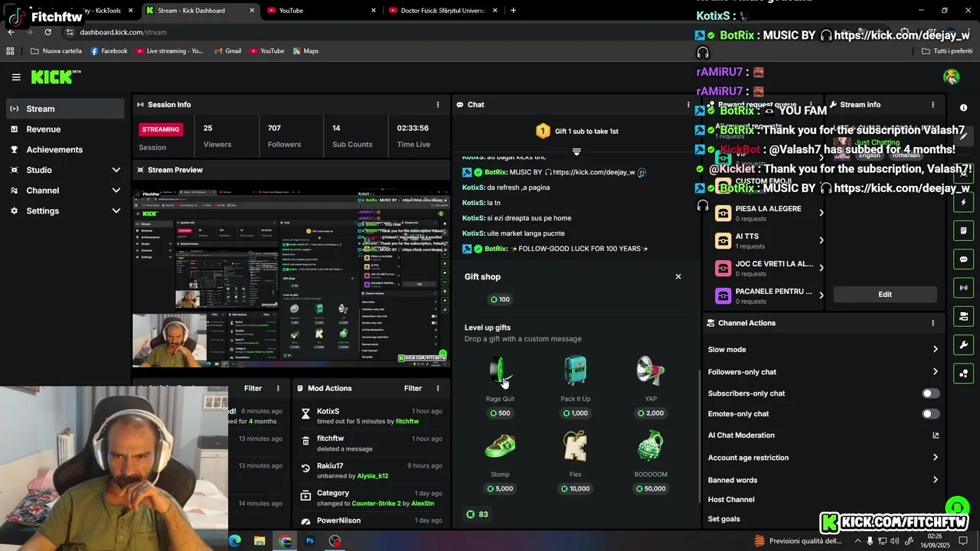Open Facebook bookmark
980x551 pixels.
109,51
